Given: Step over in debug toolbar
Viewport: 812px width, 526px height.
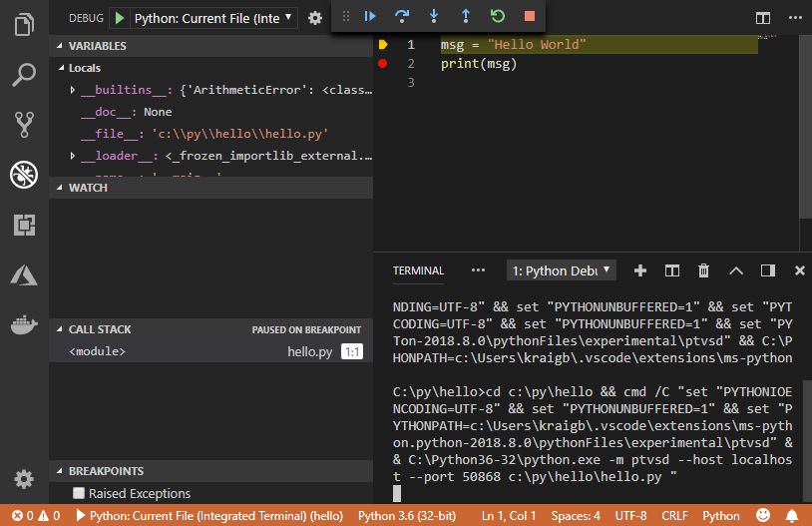Looking at the screenshot, I should click(402, 16).
